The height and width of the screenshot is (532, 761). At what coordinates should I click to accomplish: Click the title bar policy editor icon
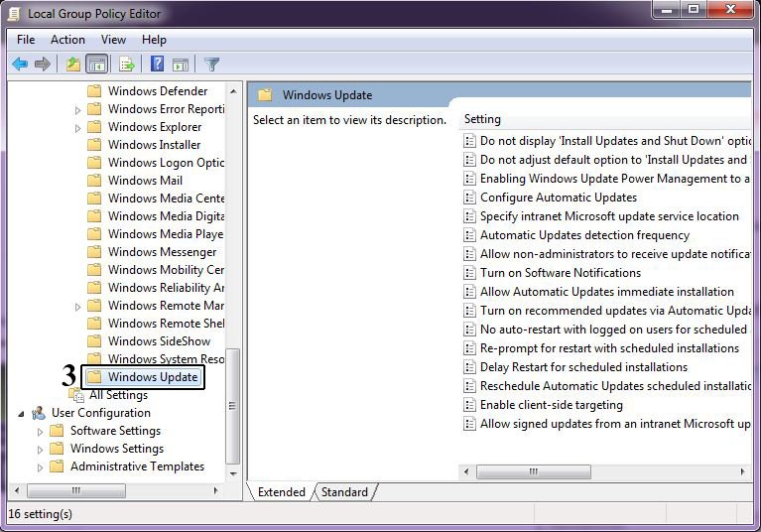(x=13, y=14)
